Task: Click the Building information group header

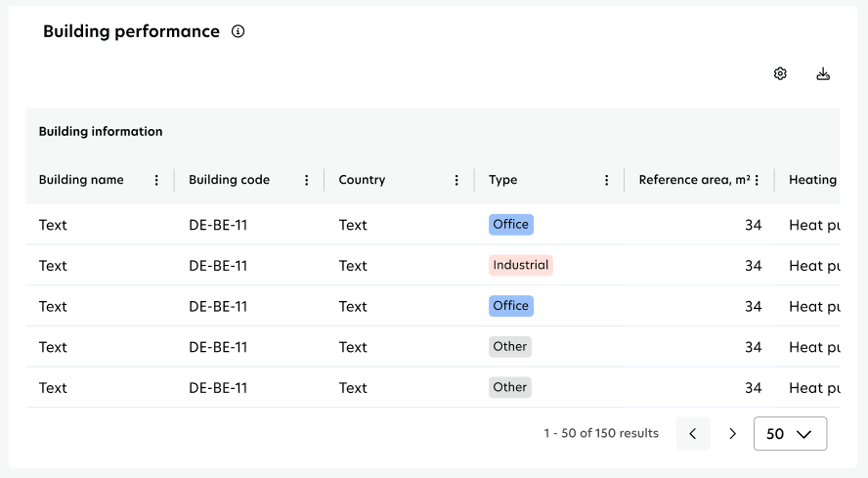Action: tap(101, 131)
